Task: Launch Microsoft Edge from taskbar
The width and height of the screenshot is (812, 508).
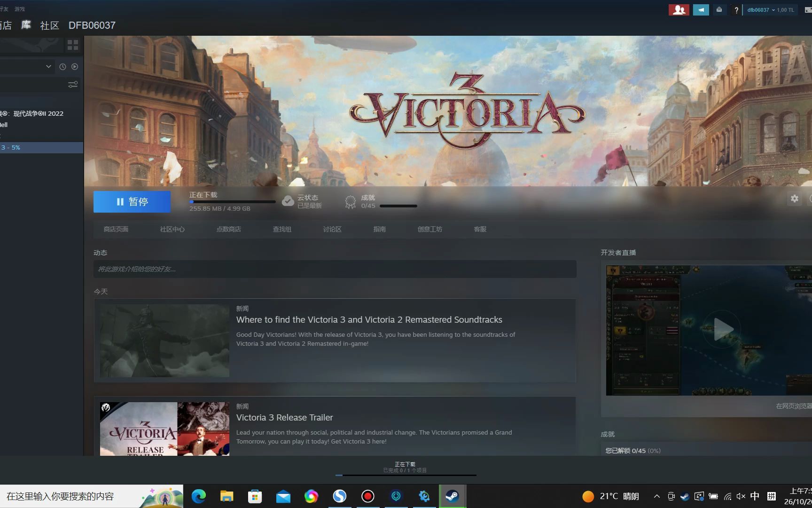Action: coord(198,496)
